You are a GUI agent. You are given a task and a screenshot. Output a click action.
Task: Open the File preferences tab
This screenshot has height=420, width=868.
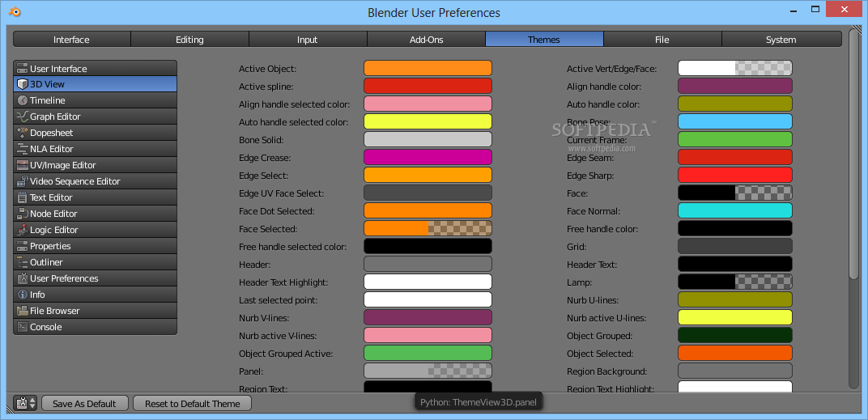(662, 40)
